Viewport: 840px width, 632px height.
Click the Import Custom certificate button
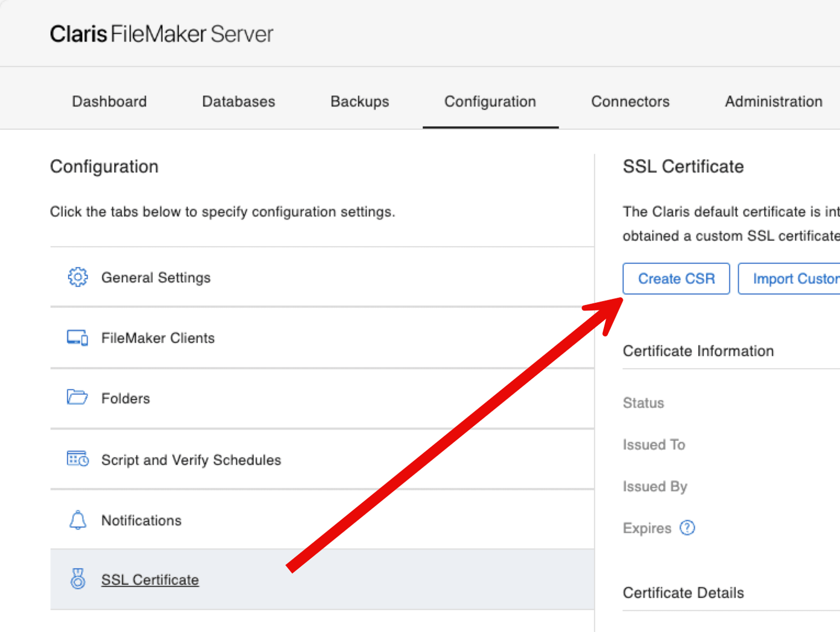coord(789,278)
